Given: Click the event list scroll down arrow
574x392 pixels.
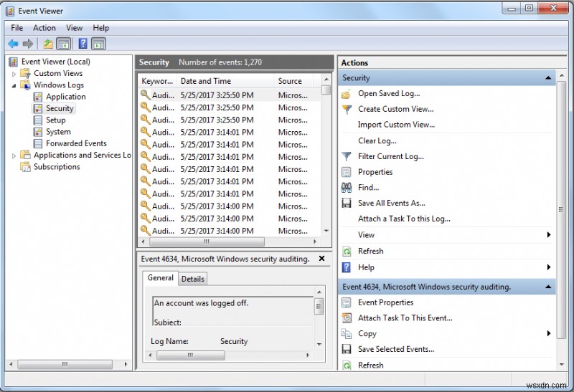Looking at the screenshot, I should [x=326, y=231].
